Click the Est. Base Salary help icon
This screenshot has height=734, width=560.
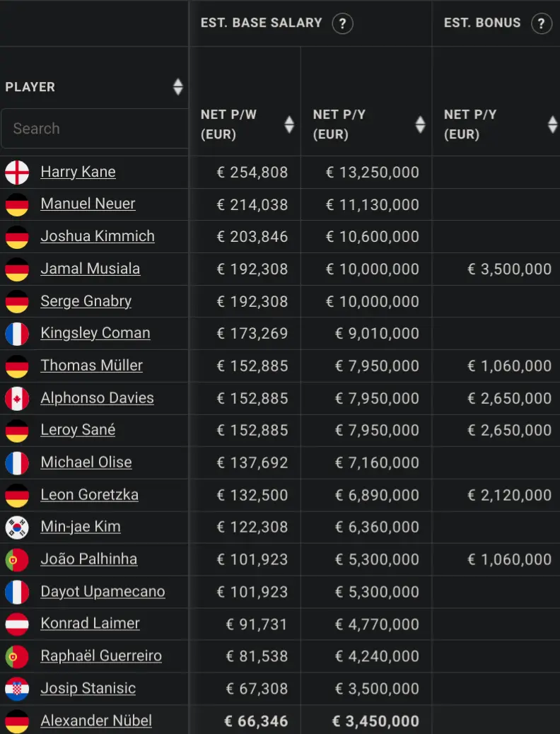(x=342, y=23)
